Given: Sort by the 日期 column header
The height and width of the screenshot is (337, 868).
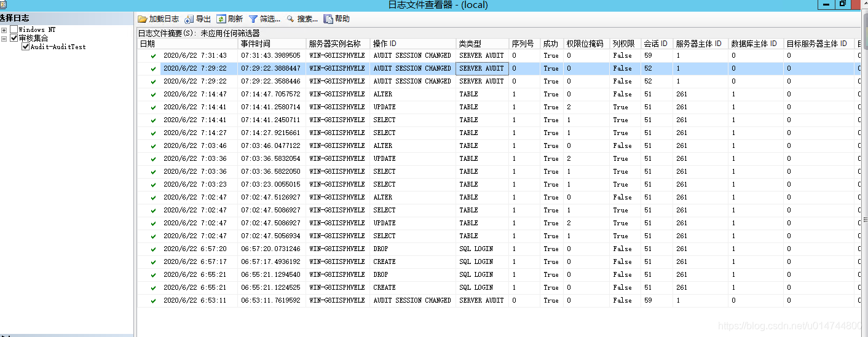Looking at the screenshot, I should tap(187, 44).
